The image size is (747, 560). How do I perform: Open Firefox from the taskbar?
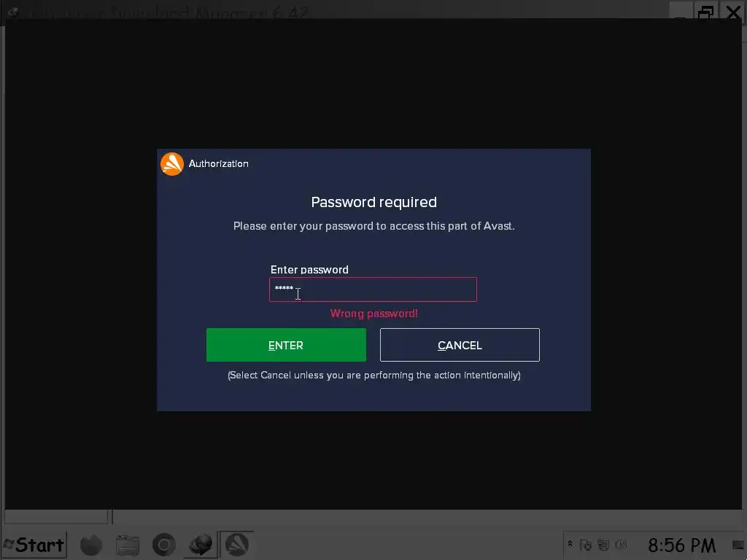pos(91,545)
